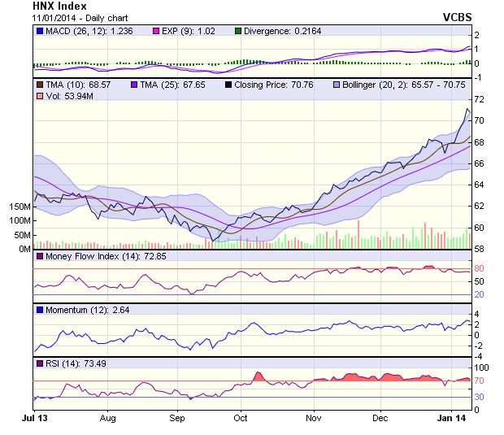Click the 72 price axis value
Screen dimensions: 504x435
(x=480, y=100)
